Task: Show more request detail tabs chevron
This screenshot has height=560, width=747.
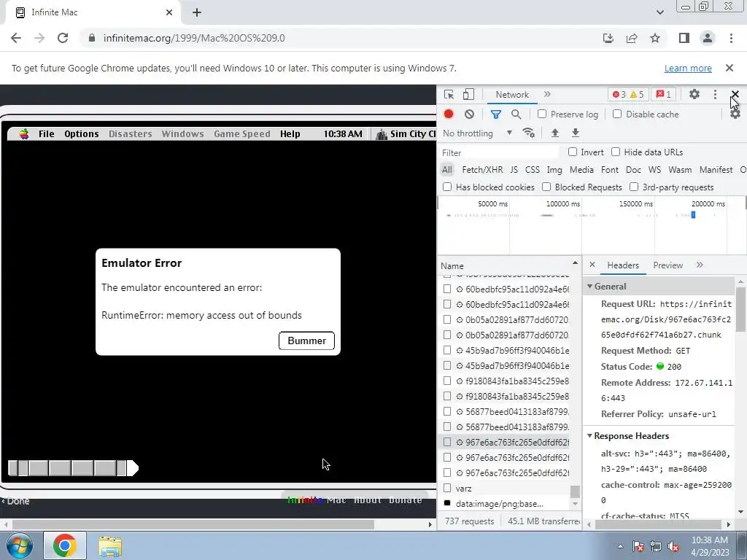Action: 700,265
